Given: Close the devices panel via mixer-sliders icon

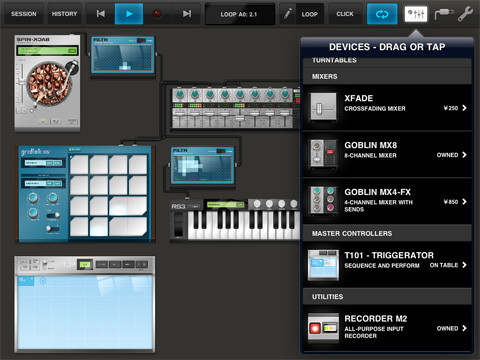Looking at the screenshot, I should [x=416, y=14].
